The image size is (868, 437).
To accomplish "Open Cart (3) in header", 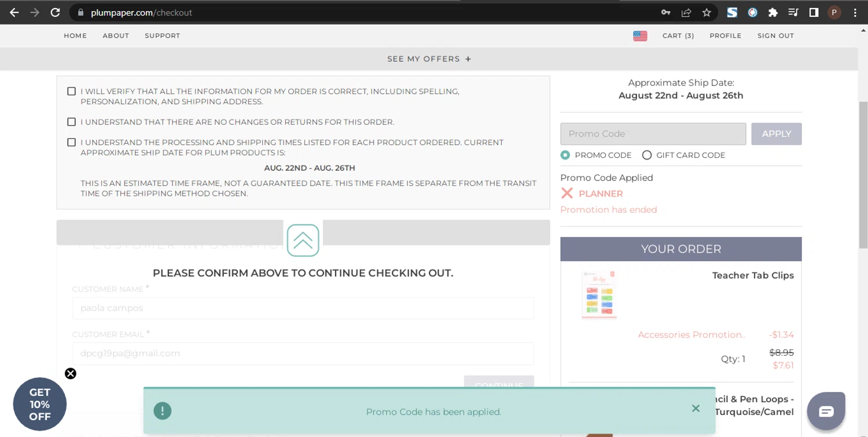I will 678,36.
